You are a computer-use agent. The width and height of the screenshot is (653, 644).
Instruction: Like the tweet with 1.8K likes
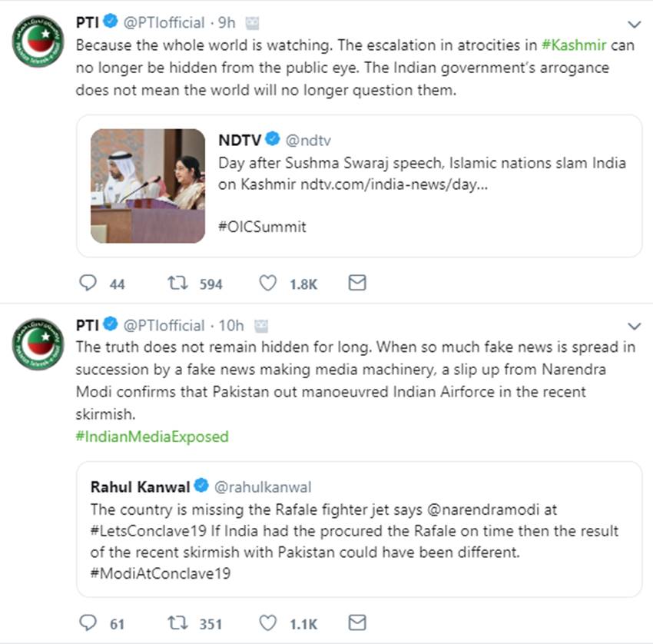(267, 284)
